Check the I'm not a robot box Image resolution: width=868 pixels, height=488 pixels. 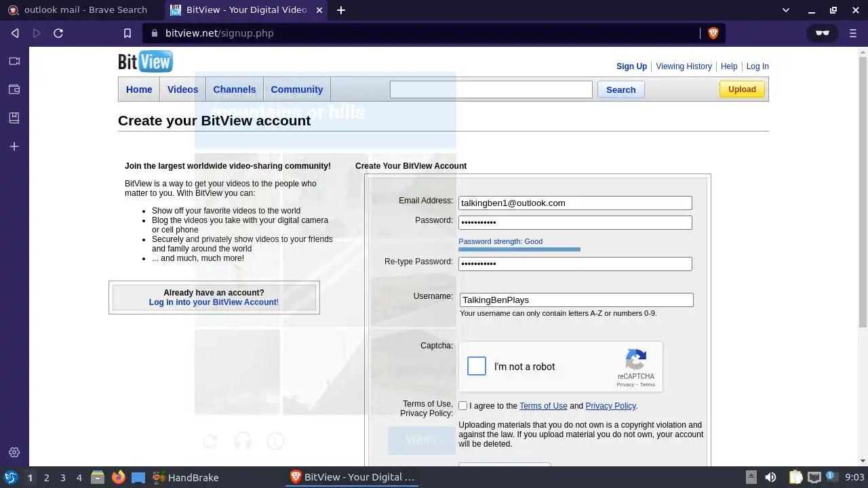click(477, 366)
